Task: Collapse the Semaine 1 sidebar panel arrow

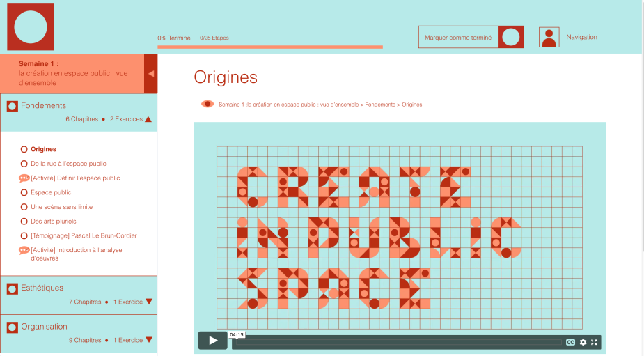Action: [150, 73]
